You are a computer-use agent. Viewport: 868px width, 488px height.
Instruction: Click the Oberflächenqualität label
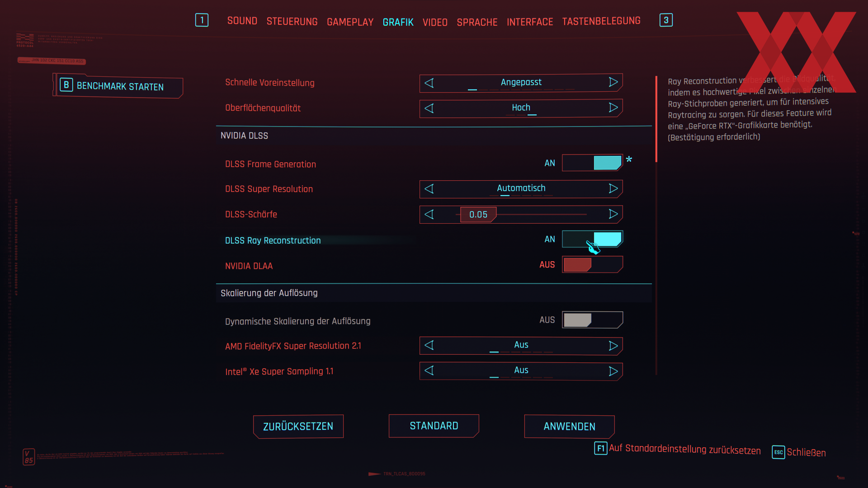pyautogui.click(x=263, y=108)
